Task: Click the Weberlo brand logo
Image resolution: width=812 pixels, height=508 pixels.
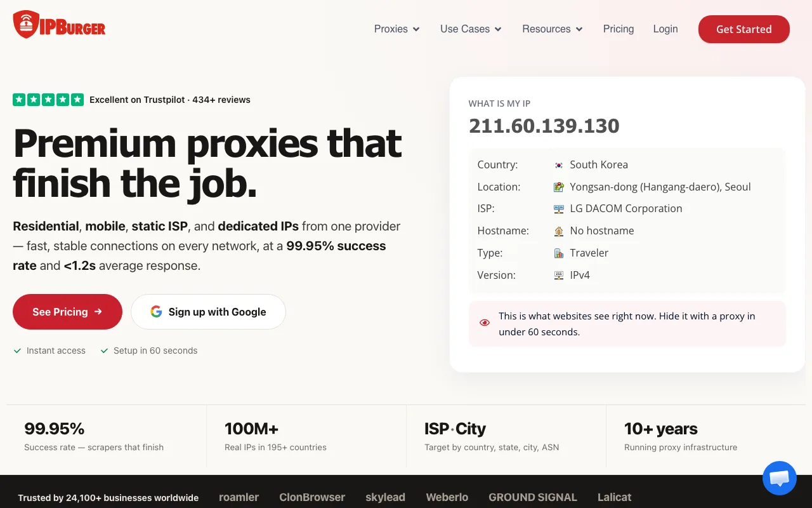Action: tap(447, 497)
